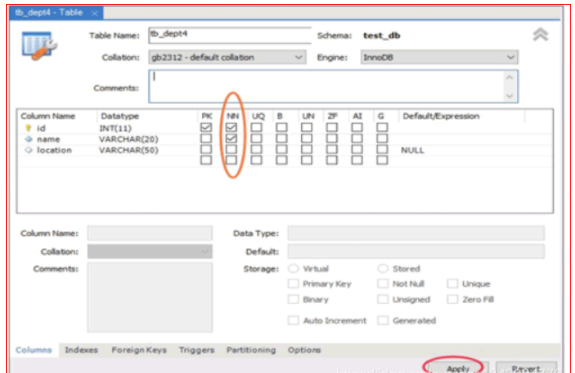Click the Apply button
The width and height of the screenshot is (575, 373).
458,368
